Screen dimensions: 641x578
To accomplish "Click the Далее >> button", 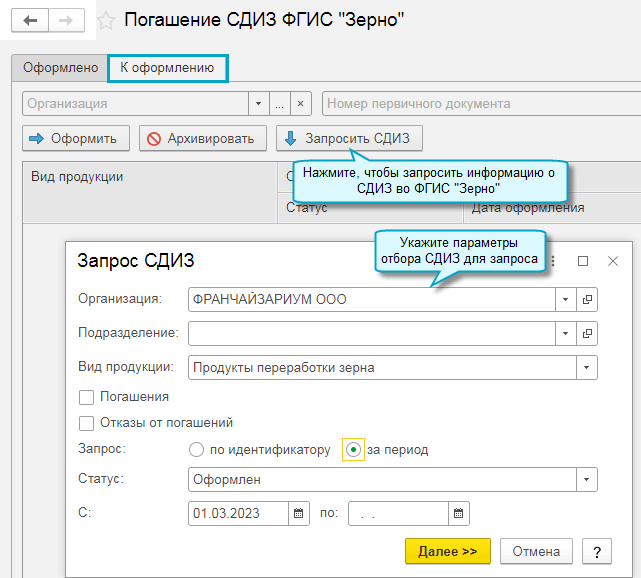I will 448,551.
